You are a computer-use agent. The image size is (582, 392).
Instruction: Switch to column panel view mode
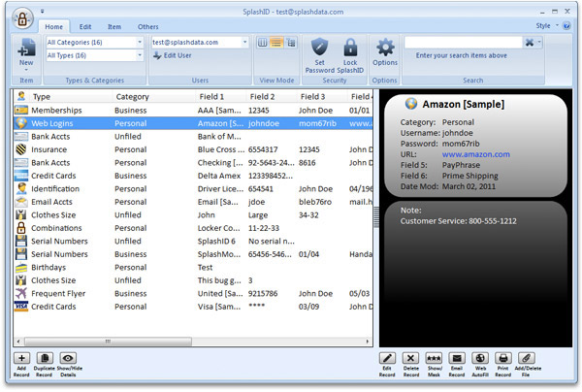point(263,43)
